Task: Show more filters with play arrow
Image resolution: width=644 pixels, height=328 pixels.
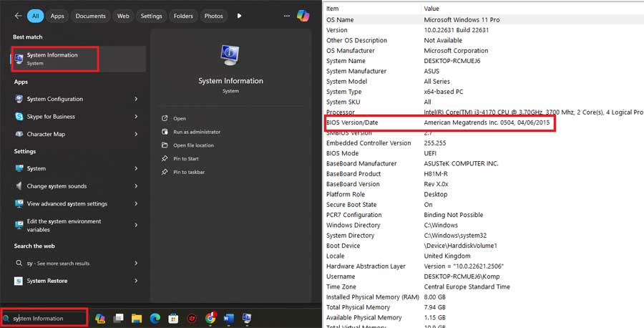Action: coord(239,16)
